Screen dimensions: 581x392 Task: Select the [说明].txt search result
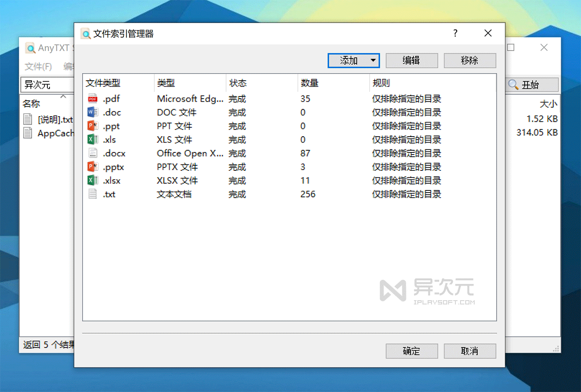(55, 120)
